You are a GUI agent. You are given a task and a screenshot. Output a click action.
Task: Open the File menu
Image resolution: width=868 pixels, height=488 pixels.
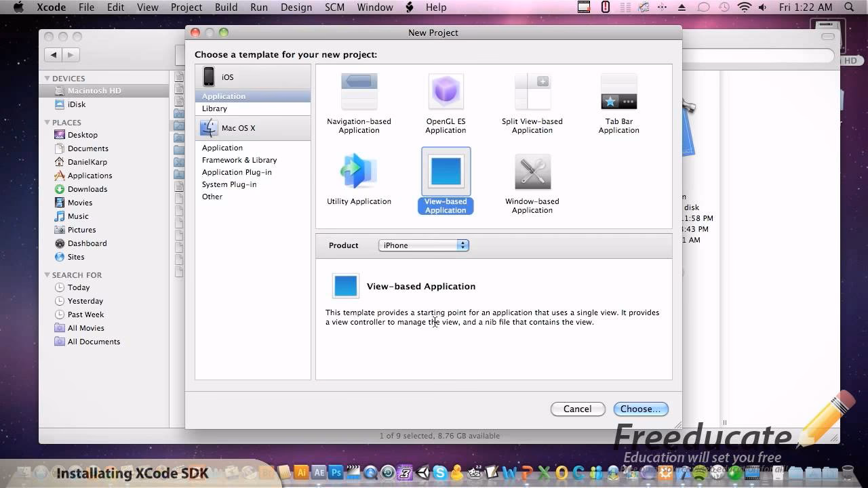point(86,7)
